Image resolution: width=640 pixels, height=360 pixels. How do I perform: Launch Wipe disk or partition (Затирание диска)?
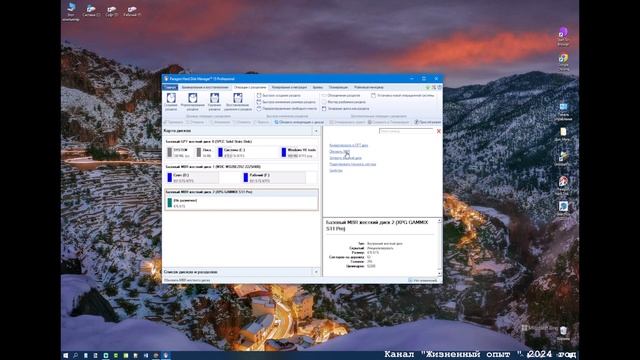[345, 109]
